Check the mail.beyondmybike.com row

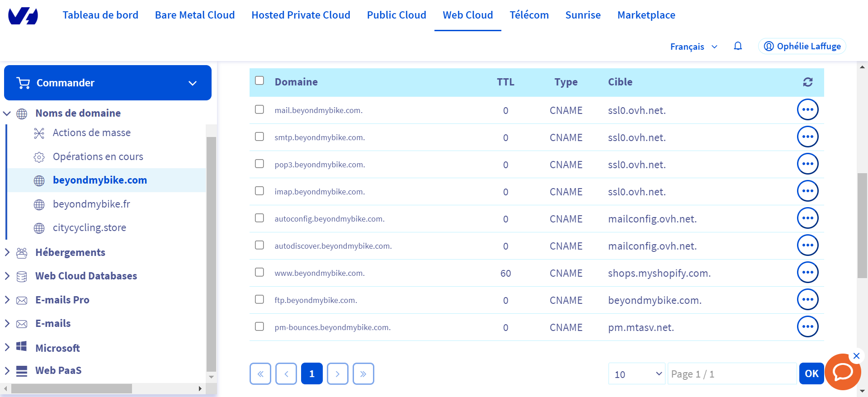259,109
